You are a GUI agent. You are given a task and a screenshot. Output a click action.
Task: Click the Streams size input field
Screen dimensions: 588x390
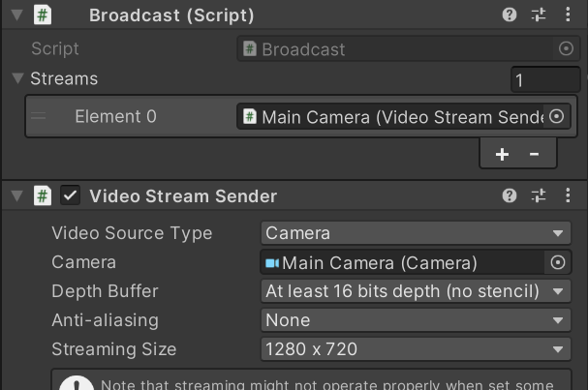[545, 80]
